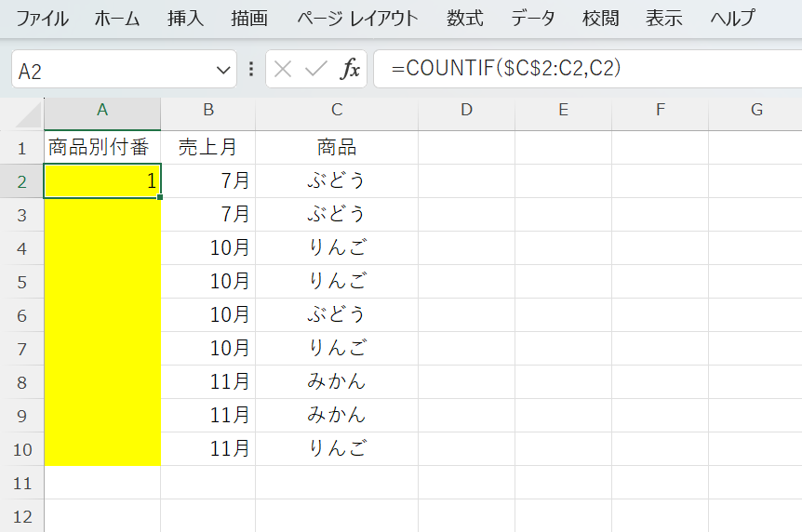Open the ファイル menu tab
This screenshot has height=532, width=802.
click(x=42, y=19)
